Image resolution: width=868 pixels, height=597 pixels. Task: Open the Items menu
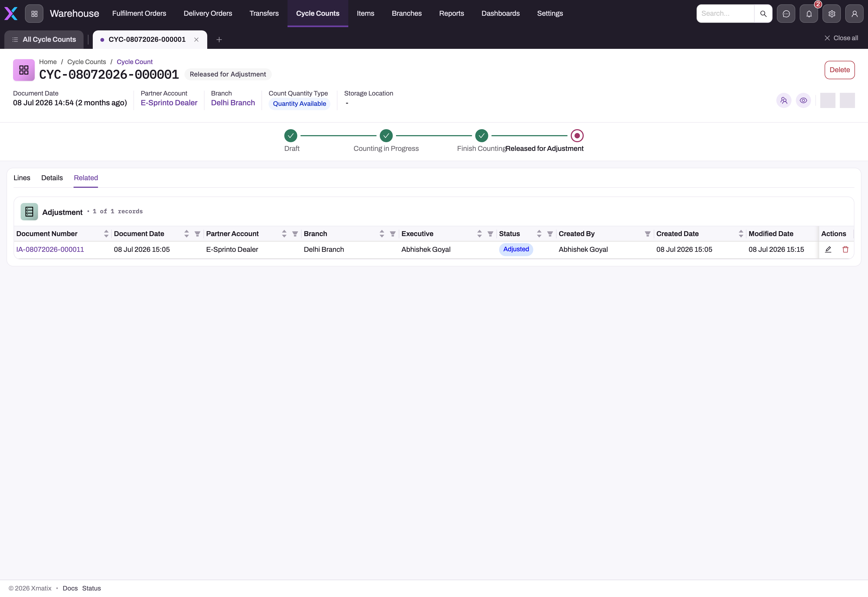click(x=365, y=14)
